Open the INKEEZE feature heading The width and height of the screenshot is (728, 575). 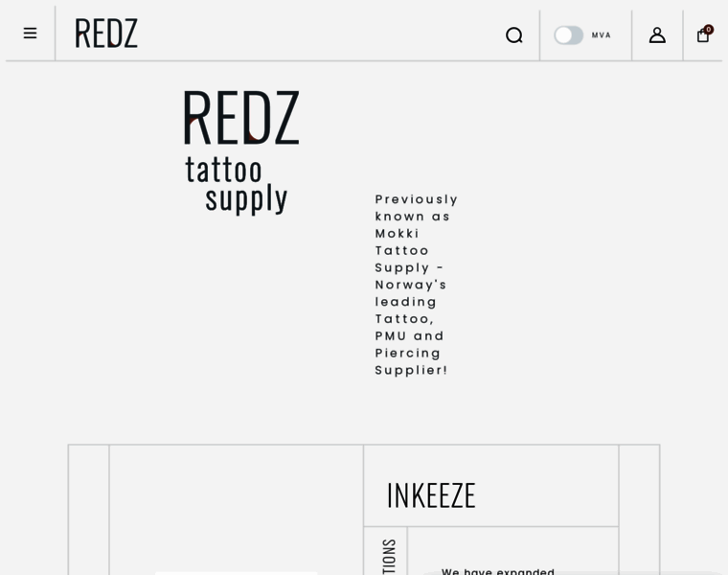(431, 495)
